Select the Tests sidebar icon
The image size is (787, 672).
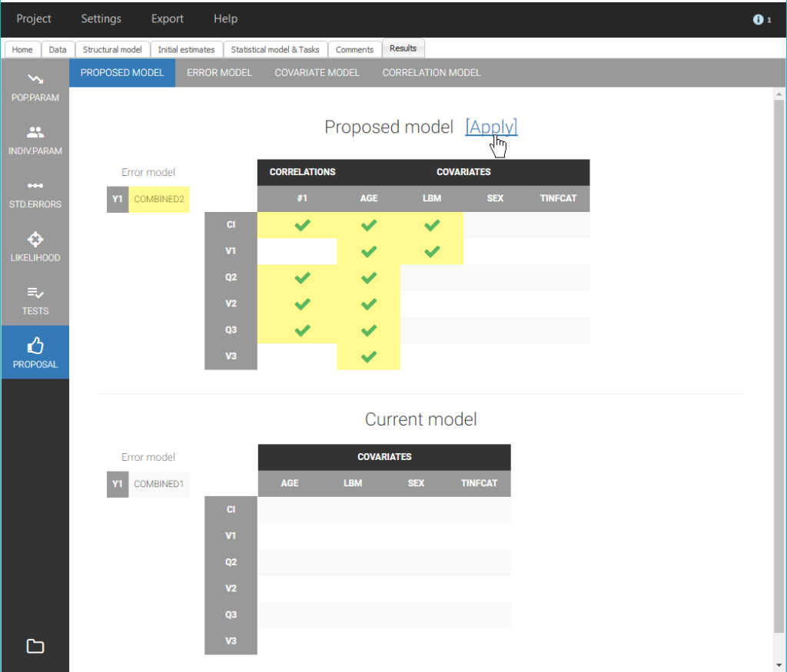pos(35,293)
